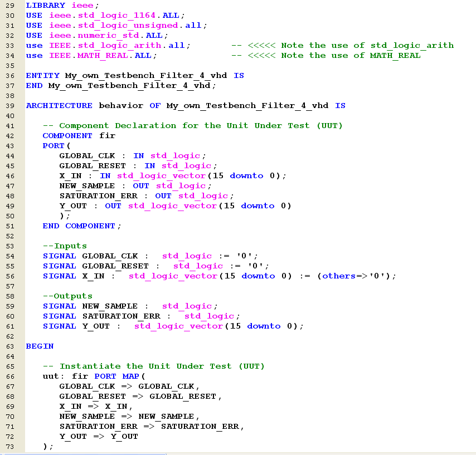The image size is (476, 455).
Task: Click the OF keyword on line 39
Action: [155, 106]
